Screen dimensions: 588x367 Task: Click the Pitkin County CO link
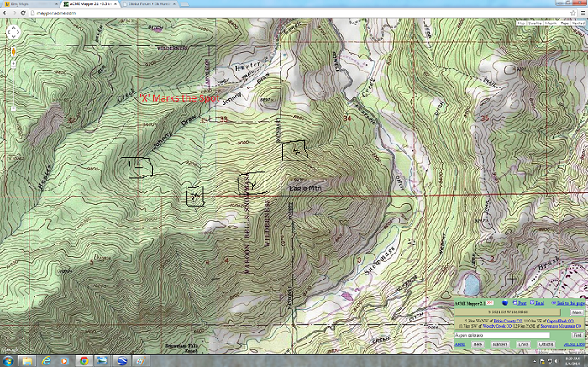[507, 321]
